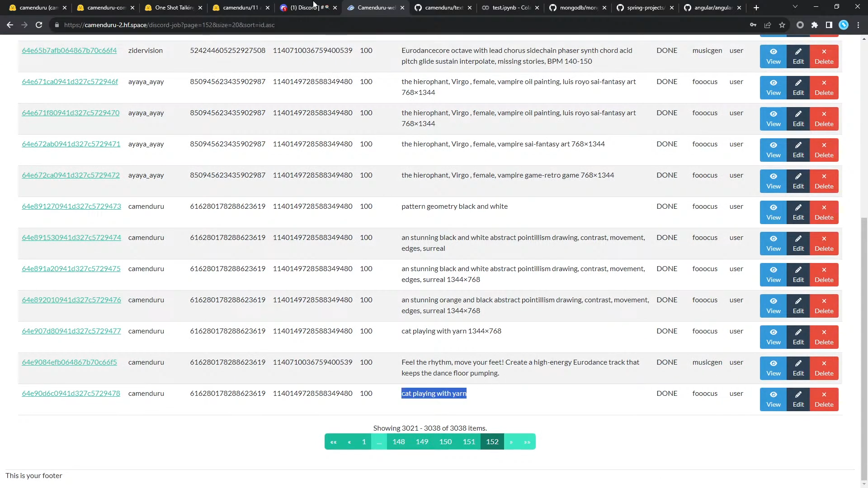Open a new browser tab with the plus icon
868x488 pixels.
(755, 8)
